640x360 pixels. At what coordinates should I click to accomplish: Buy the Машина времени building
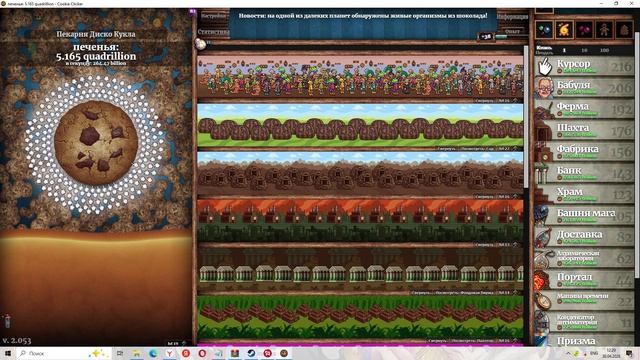point(584,300)
